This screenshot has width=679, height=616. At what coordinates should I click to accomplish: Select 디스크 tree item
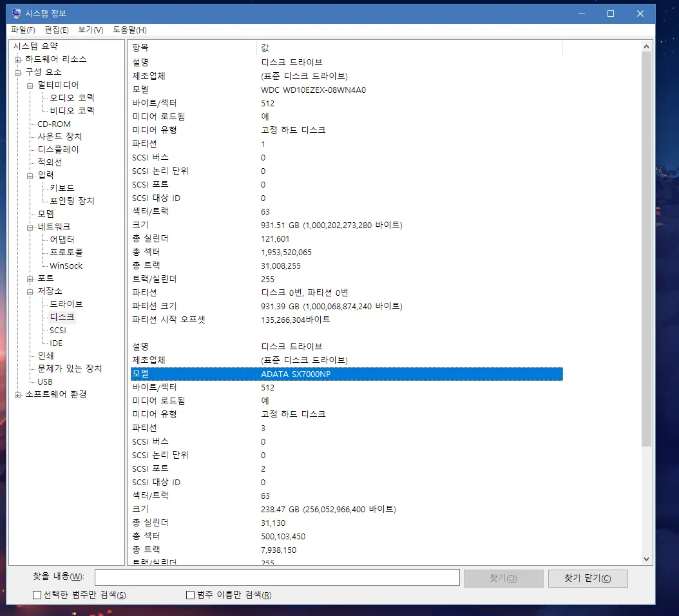62,317
